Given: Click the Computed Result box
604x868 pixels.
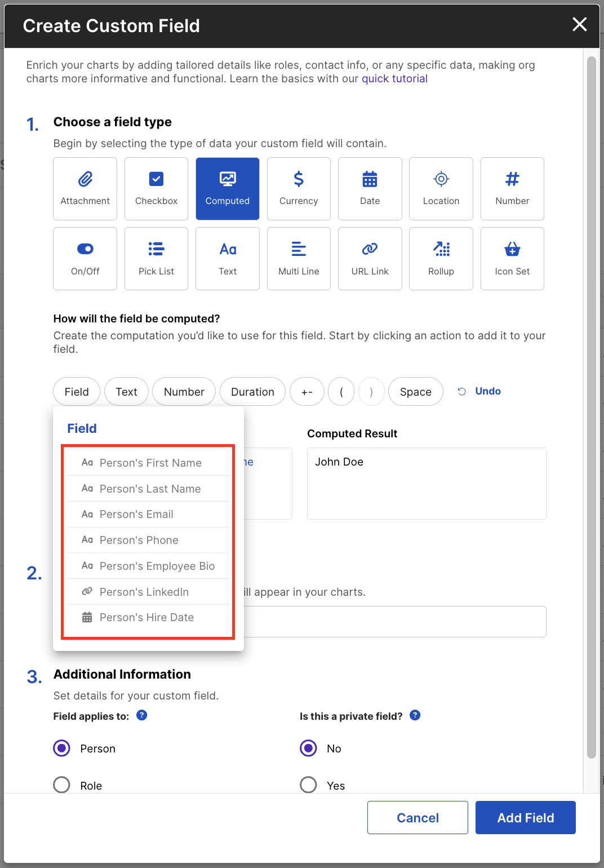Looking at the screenshot, I should (x=427, y=484).
